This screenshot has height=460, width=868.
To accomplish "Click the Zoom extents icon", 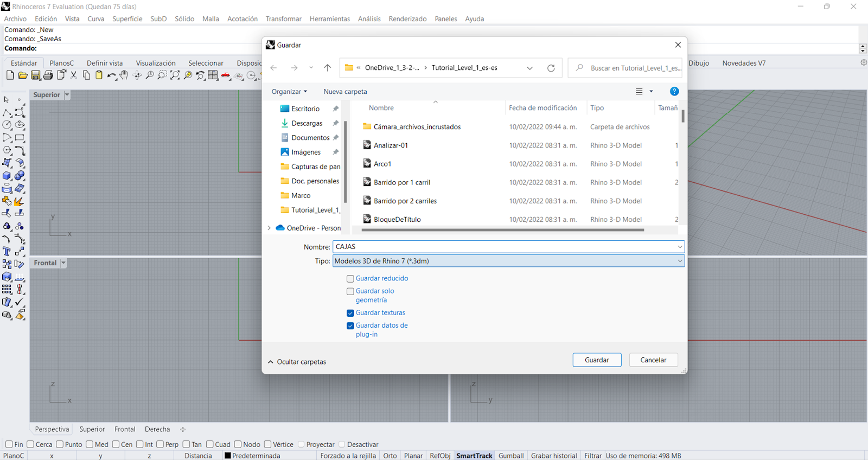I will pyautogui.click(x=175, y=75).
